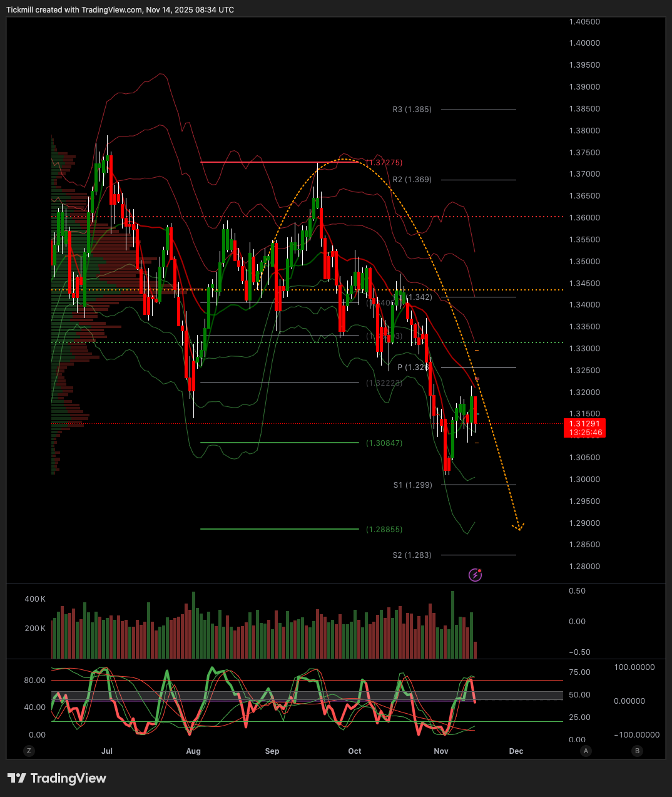Screen dimensions: 672x797
Task: Select the S2 (1.283) pivot label
Action: (x=412, y=555)
